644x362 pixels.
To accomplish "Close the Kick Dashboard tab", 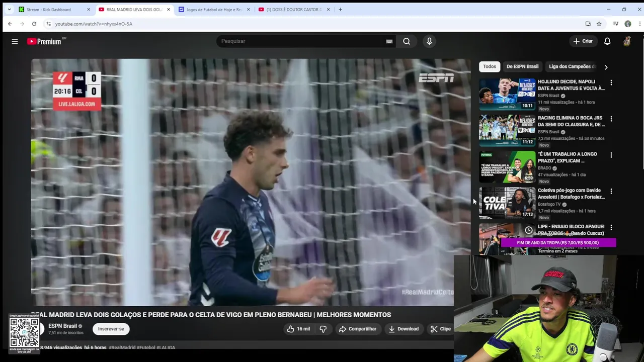I will (x=89, y=10).
